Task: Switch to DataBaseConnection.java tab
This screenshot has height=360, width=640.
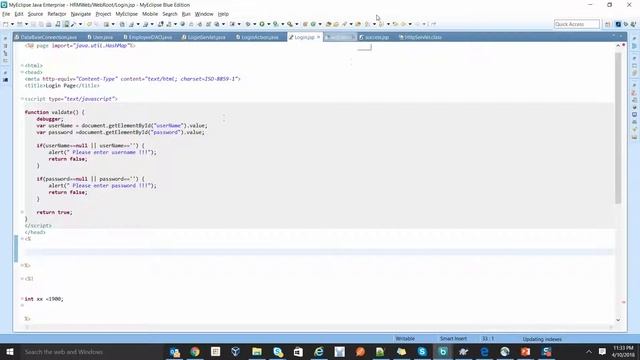Action: [x=46, y=37]
